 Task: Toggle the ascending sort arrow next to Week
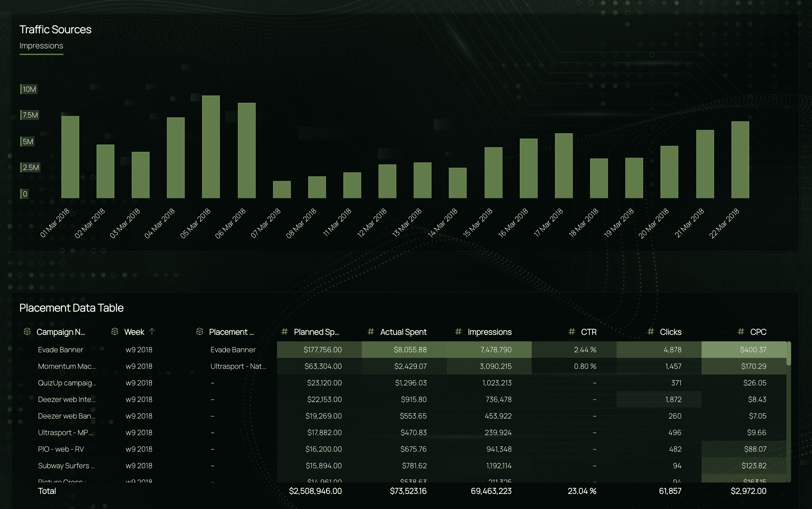pos(153,332)
